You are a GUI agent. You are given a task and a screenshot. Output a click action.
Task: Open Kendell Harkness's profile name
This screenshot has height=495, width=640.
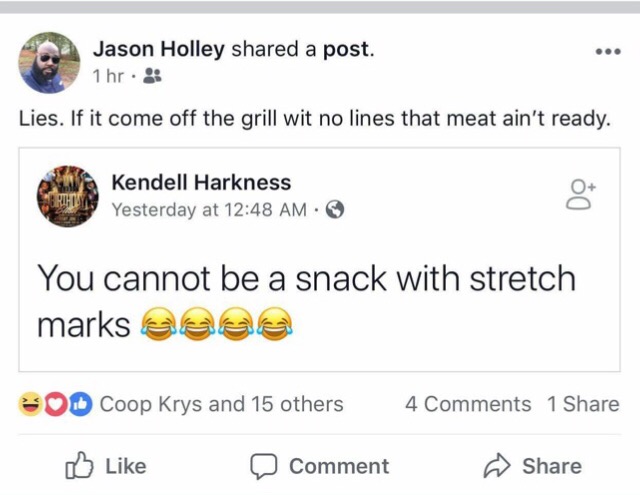[x=201, y=182]
